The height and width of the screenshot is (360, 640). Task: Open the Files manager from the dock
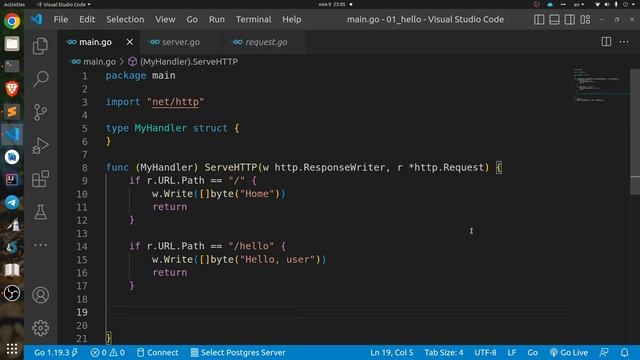click(12, 43)
